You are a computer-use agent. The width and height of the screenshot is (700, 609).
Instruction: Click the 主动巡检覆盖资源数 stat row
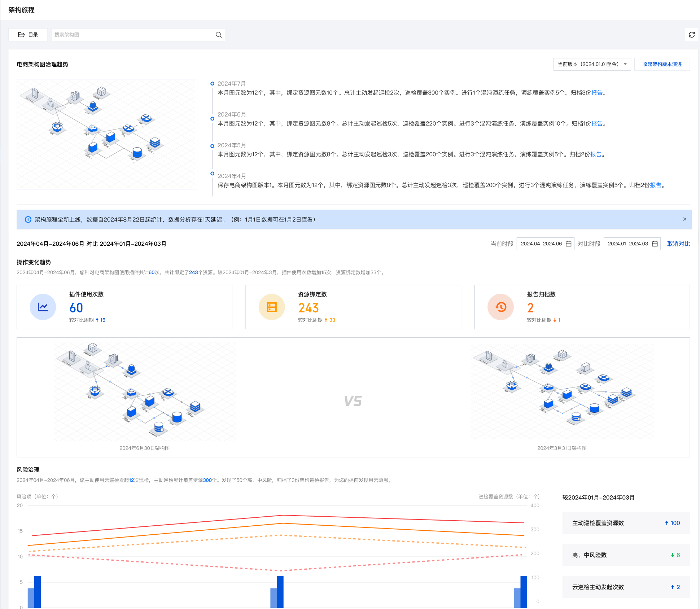tap(626, 523)
